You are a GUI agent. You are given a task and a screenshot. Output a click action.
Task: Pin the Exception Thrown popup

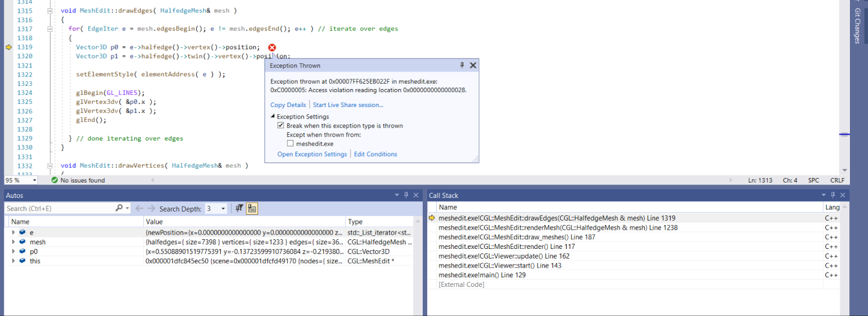click(x=462, y=66)
